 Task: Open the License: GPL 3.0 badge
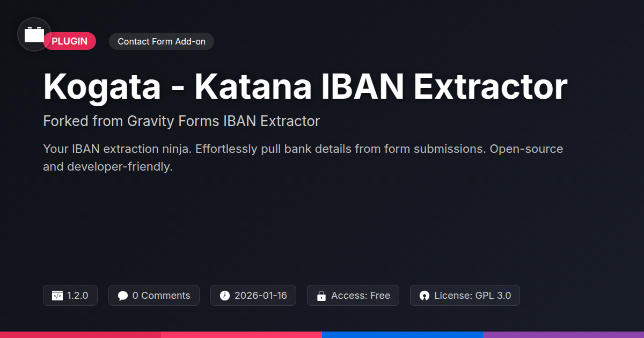pyautogui.click(x=465, y=296)
